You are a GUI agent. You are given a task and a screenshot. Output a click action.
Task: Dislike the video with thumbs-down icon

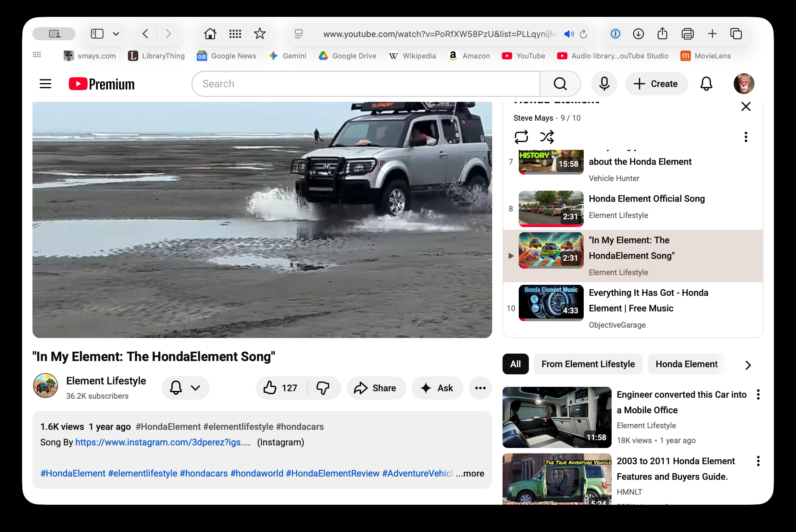pos(323,388)
